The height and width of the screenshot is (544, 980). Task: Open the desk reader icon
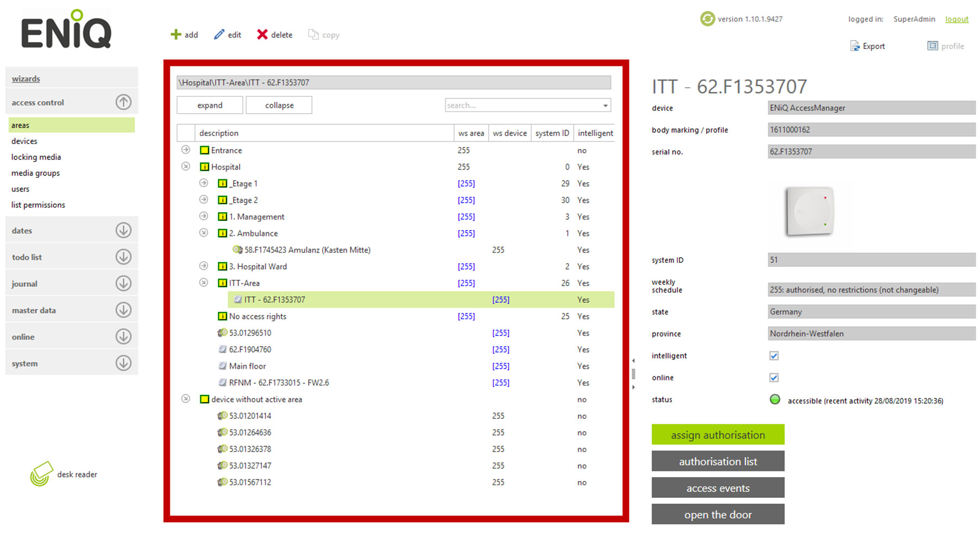pyautogui.click(x=41, y=474)
